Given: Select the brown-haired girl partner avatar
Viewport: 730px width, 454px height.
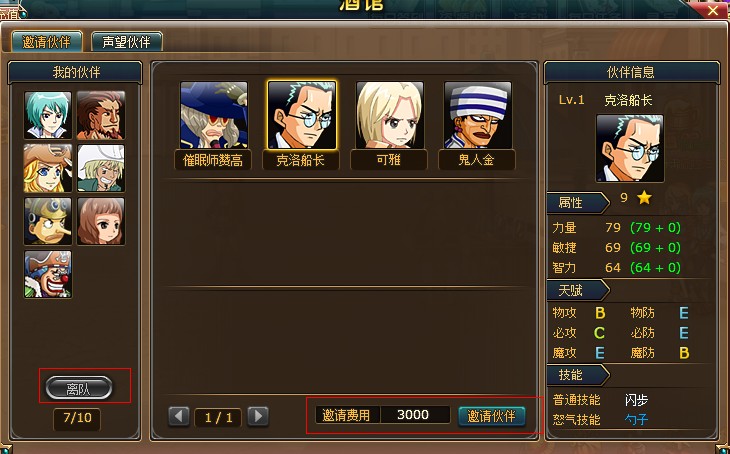Looking at the screenshot, I should (x=101, y=221).
